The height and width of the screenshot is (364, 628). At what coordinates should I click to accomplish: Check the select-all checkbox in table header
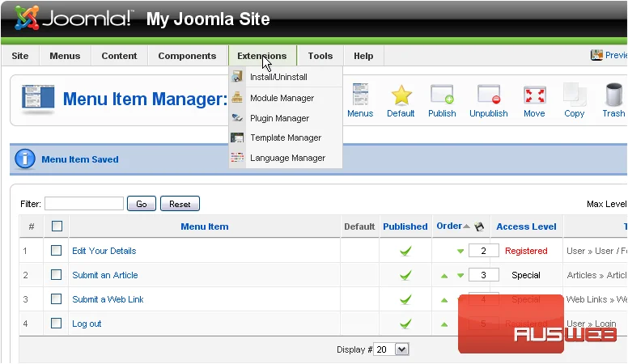(57, 226)
